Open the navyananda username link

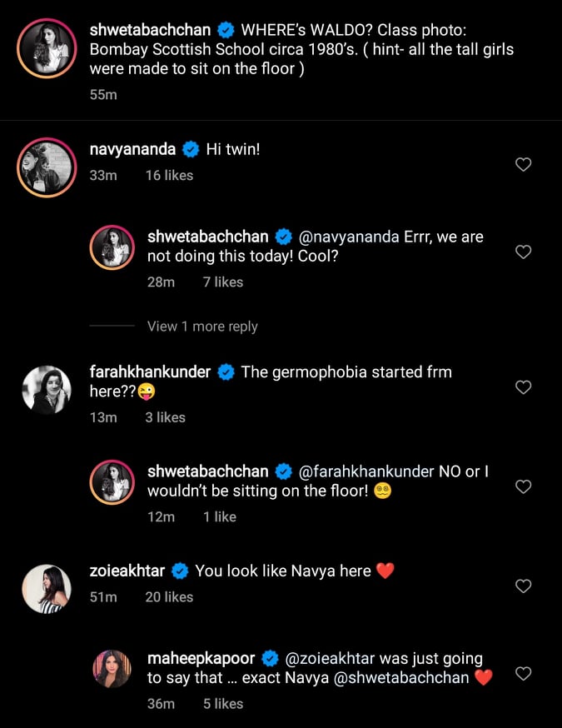(132, 149)
